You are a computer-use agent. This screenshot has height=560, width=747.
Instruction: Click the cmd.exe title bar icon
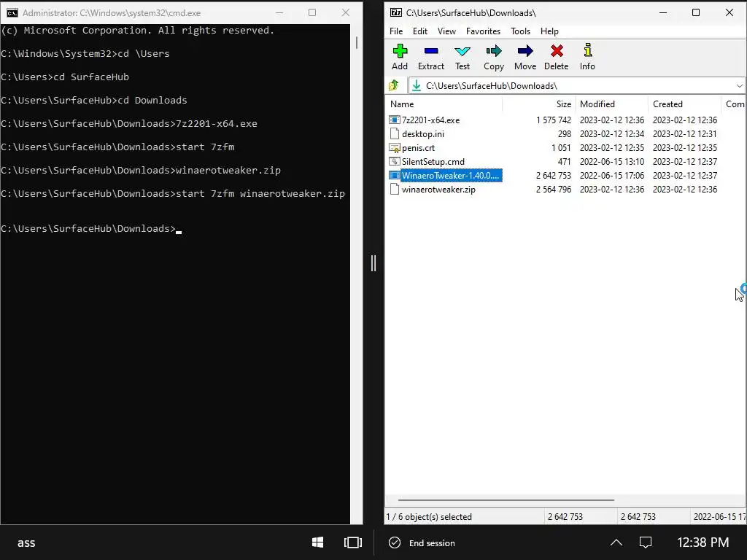(12, 13)
